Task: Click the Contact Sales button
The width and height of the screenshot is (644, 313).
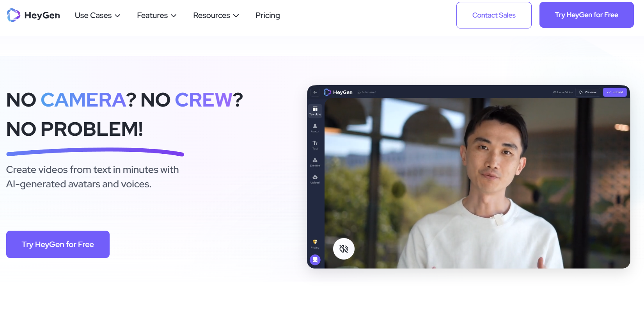Action: pos(494,15)
